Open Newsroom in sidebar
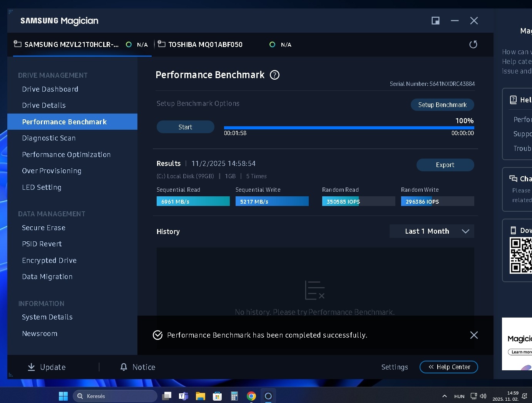The width and height of the screenshot is (532, 403). point(40,334)
